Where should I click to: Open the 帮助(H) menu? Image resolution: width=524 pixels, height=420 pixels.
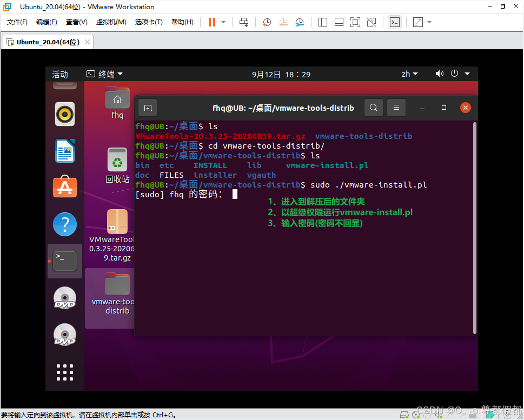182,22
